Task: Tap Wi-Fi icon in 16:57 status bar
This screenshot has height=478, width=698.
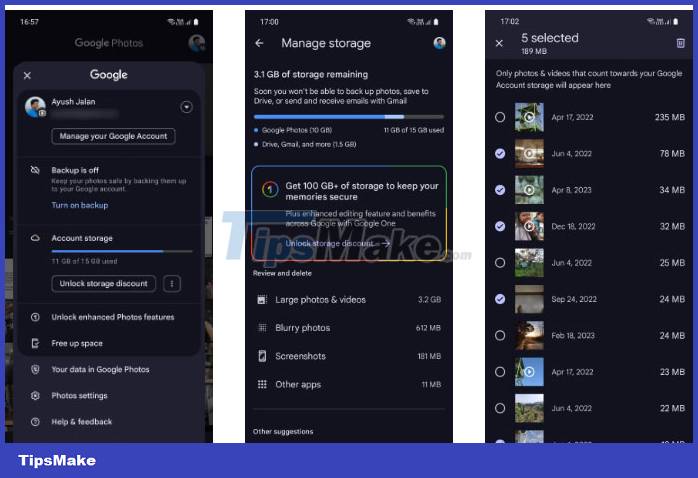Action: 170,21
